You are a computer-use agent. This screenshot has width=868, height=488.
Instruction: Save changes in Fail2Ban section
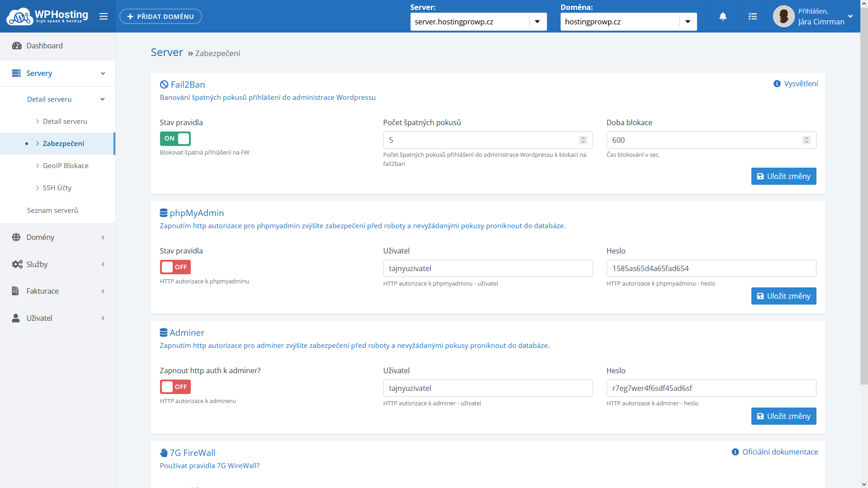pyautogui.click(x=783, y=176)
